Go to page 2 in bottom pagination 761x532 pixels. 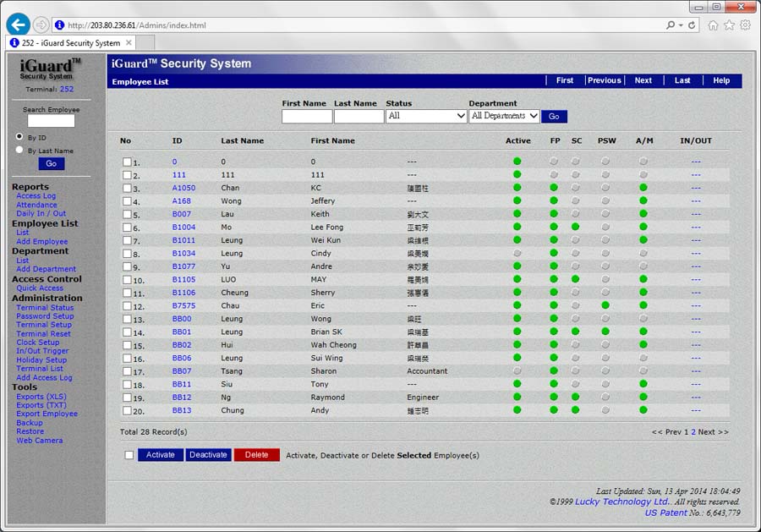coord(693,432)
